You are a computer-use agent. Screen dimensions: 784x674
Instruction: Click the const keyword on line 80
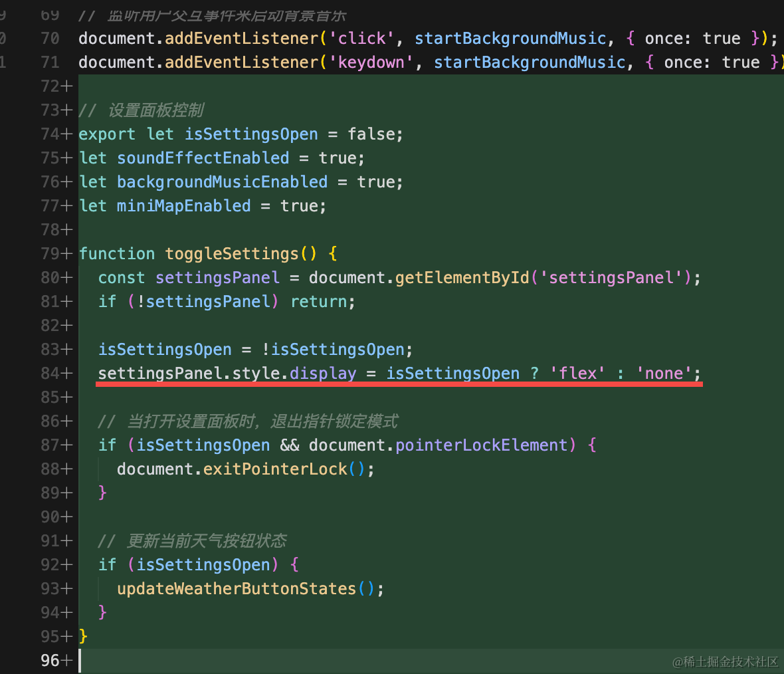click(122, 278)
